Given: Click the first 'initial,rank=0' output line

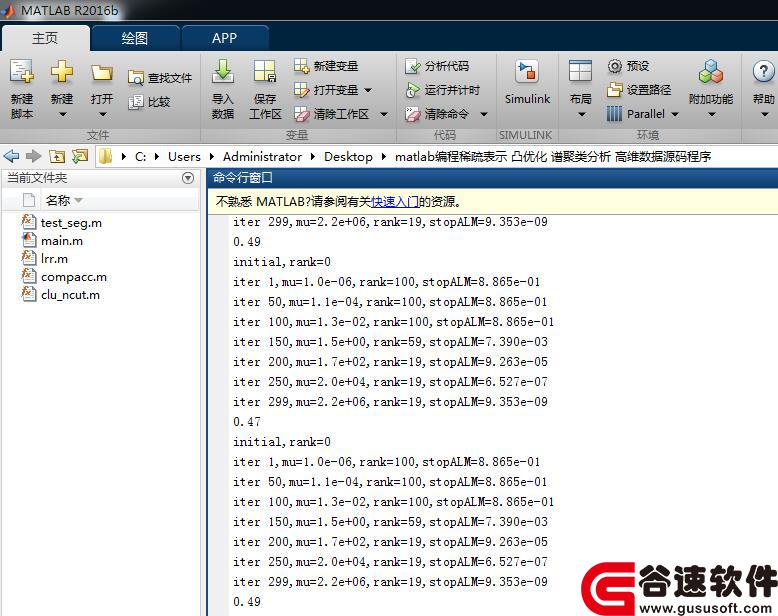Looking at the screenshot, I should [x=282, y=262].
